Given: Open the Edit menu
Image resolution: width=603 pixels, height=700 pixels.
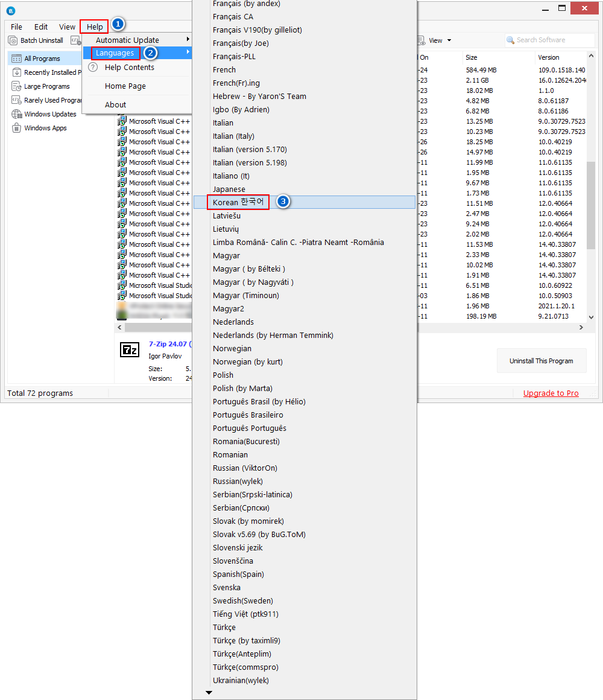Looking at the screenshot, I should pyautogui.click(x=41, y=27).
